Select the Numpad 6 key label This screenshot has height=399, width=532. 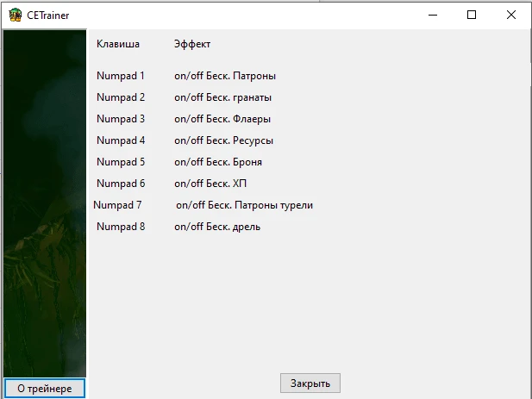pyautogui.click(x=121, y=184)
